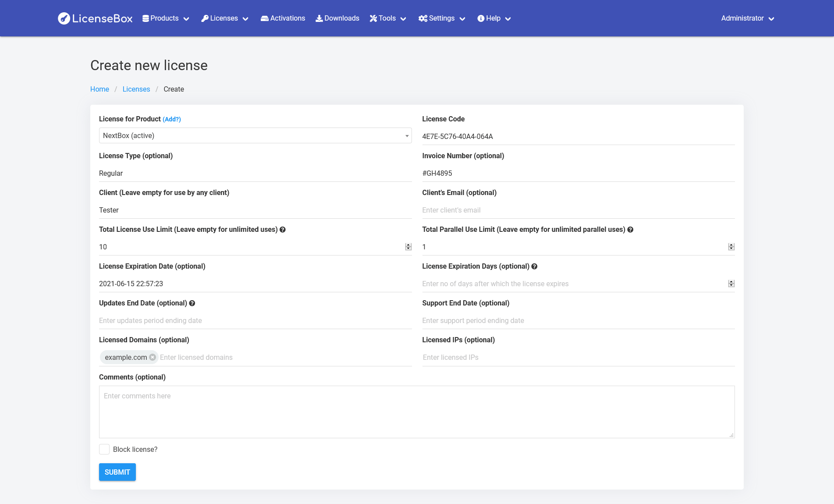Submit the new license form

(x=117, y=472)
